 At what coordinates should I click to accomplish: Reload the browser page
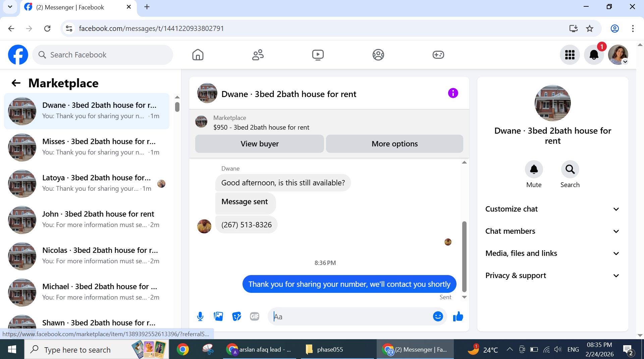(x=47, y=29)
